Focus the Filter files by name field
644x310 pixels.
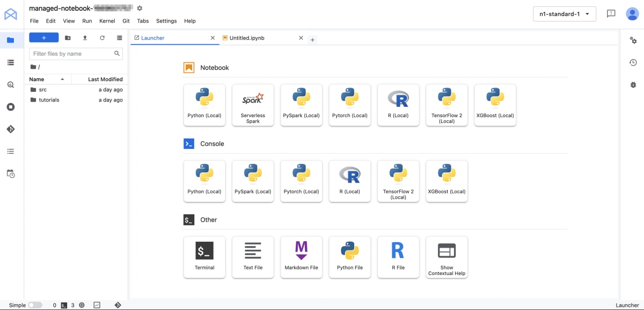(76, 54)
